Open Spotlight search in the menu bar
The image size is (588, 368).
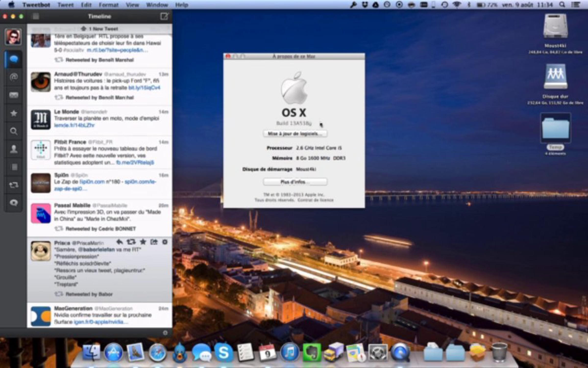[x=562, y=5]
